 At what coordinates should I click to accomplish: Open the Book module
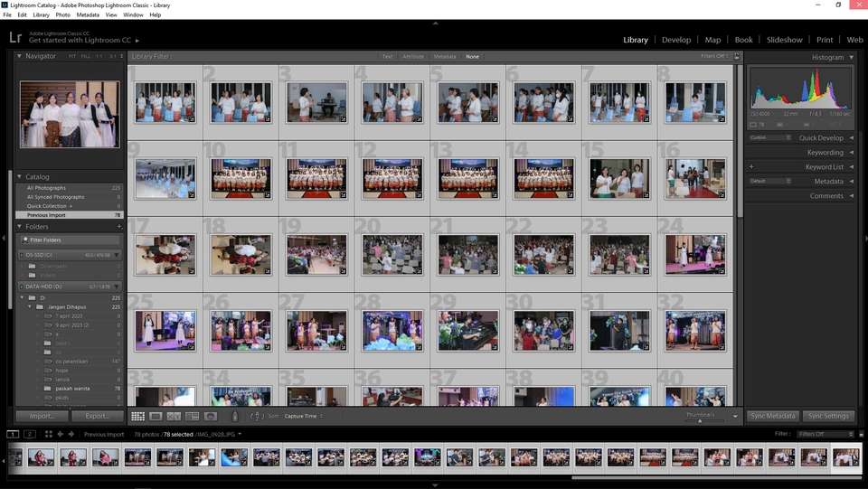(743, 40)
